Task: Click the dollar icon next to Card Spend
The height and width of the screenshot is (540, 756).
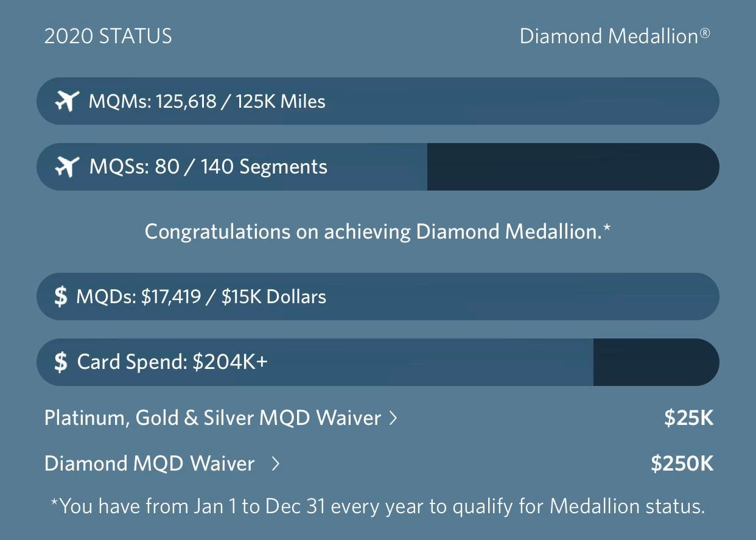Action: (x=60, y=362)
